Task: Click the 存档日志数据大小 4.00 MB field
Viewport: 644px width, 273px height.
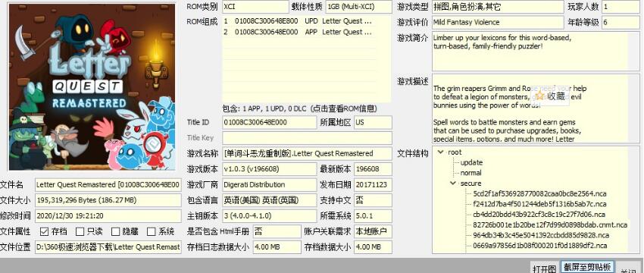Action: click(277, 247)
